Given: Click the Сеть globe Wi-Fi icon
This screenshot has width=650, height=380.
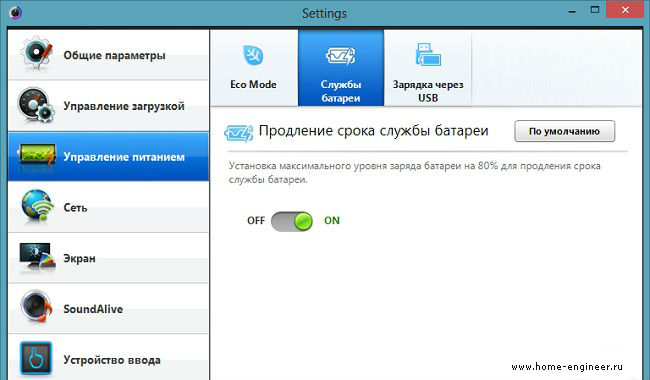Looking at the screenshot, I should pos(37,206).
